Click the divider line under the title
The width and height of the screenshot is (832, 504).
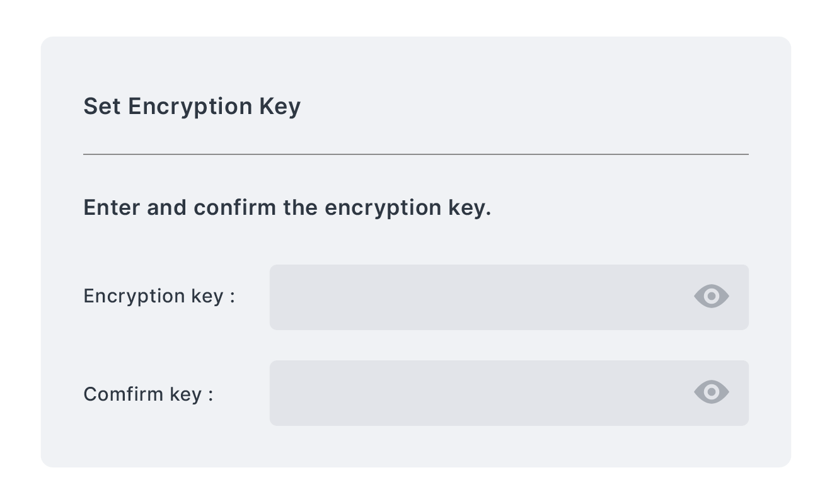point(416,154)
